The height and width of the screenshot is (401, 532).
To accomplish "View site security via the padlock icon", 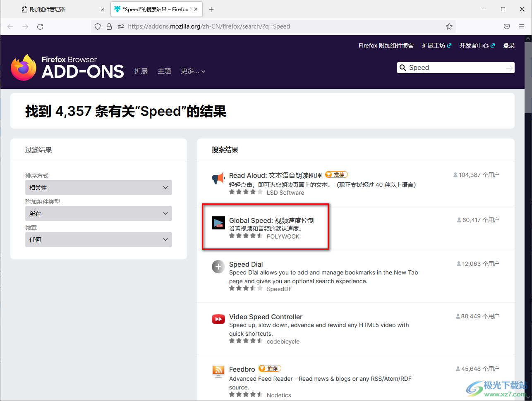I will pyautogui.click(x=109, y=26).
